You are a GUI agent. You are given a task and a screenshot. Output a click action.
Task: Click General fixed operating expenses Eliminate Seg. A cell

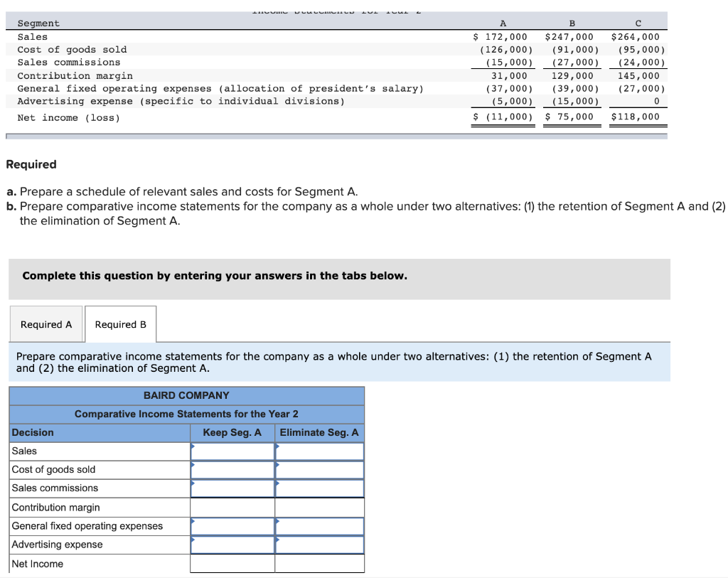coord(319,527)
